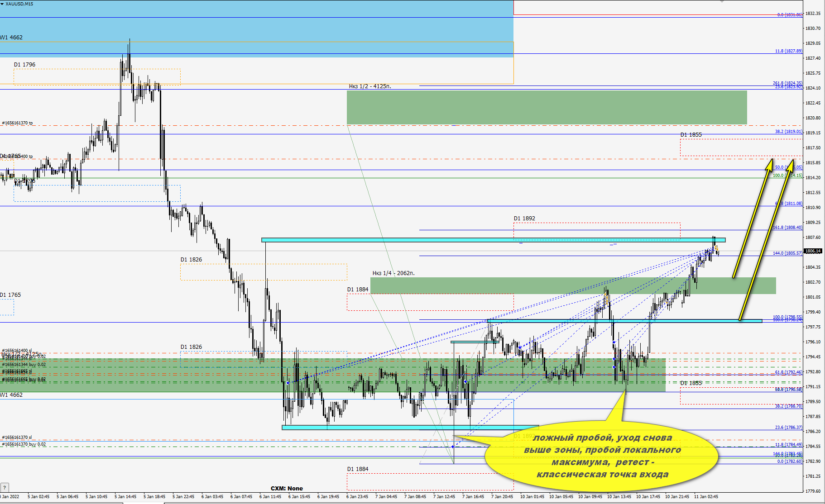The image size is (825, 504).
Task: Click time axis label 5 Jan 18:45
Action: (154, 497)
